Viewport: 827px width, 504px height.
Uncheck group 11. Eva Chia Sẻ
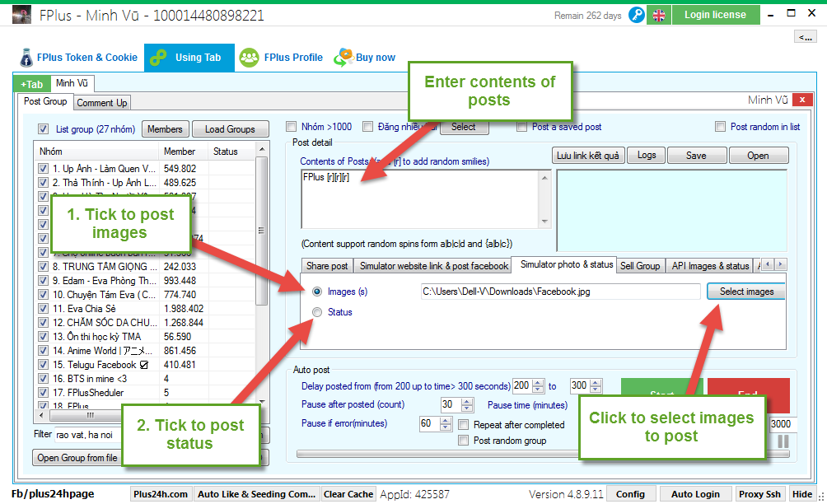(x=44, y=308)
